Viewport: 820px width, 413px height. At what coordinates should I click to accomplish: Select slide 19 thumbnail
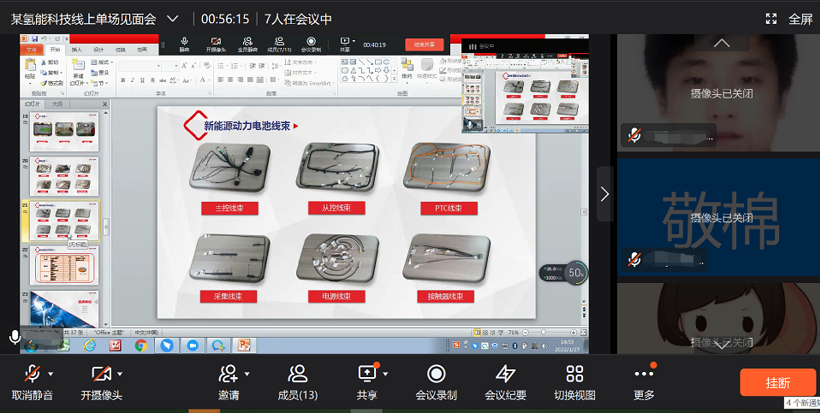click(x=64, y=131)
